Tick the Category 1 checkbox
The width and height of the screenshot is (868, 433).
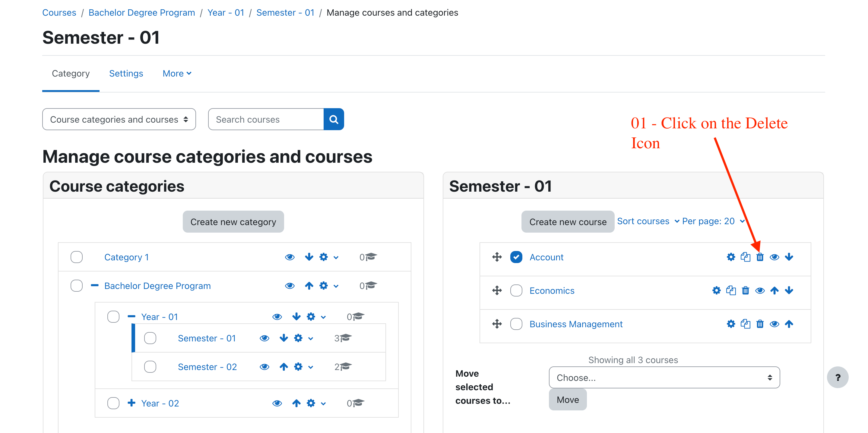[77, 257]
